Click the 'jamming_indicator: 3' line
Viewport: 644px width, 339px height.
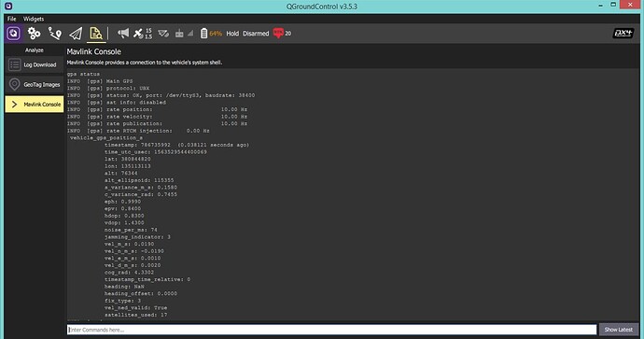[x=137, y=237]
